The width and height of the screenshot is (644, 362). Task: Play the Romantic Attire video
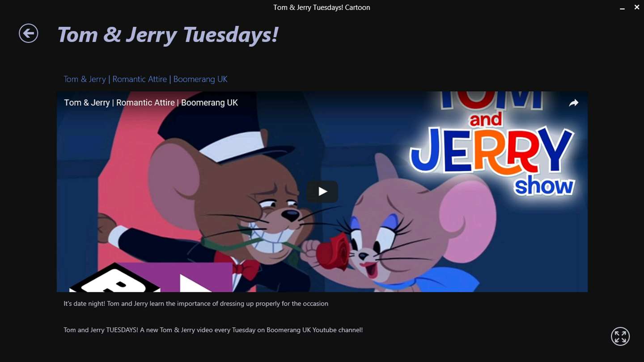322,192
